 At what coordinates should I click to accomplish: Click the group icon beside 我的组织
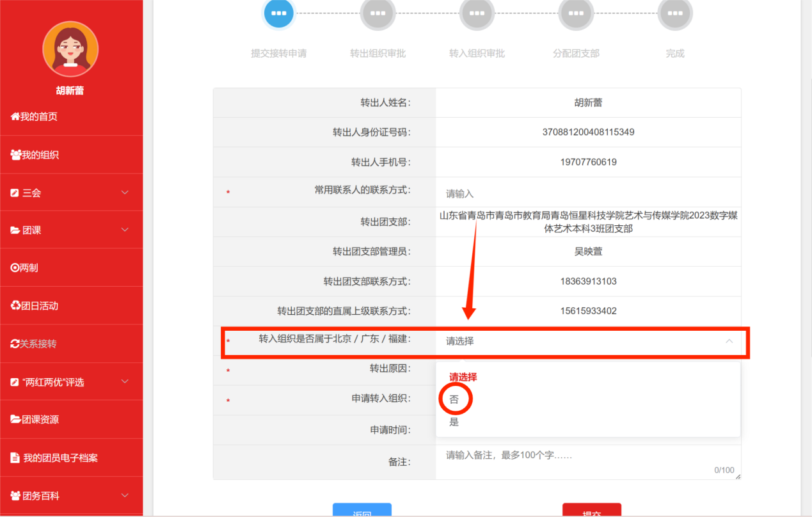pos(15,155)
